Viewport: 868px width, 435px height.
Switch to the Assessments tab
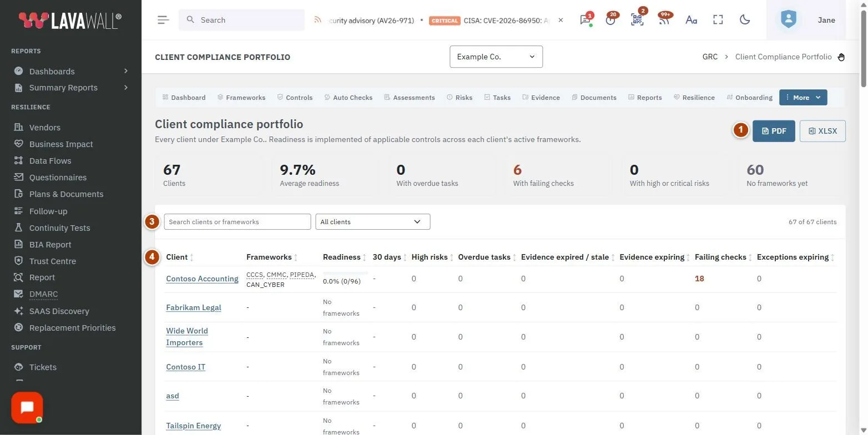(409, 97)
